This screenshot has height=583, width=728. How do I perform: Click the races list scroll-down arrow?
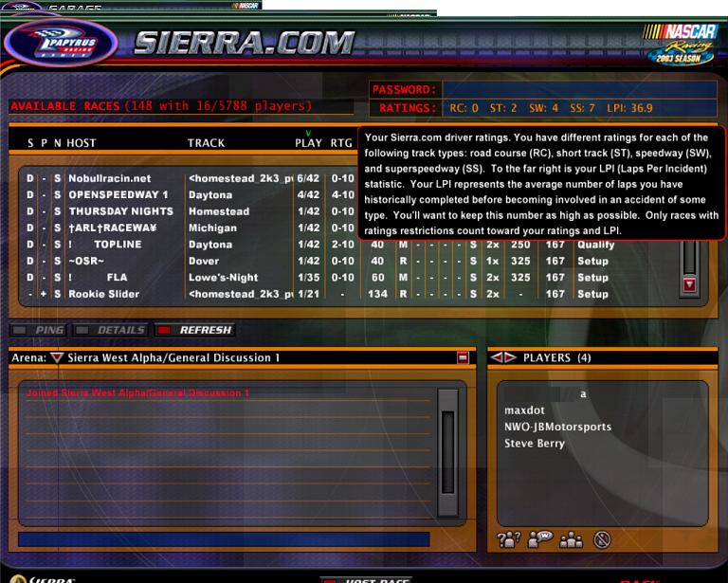(689, 284)
